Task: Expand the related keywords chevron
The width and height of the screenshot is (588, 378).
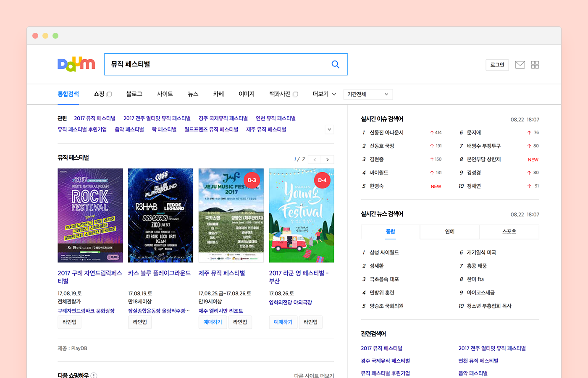Action: tap(330, 129)
